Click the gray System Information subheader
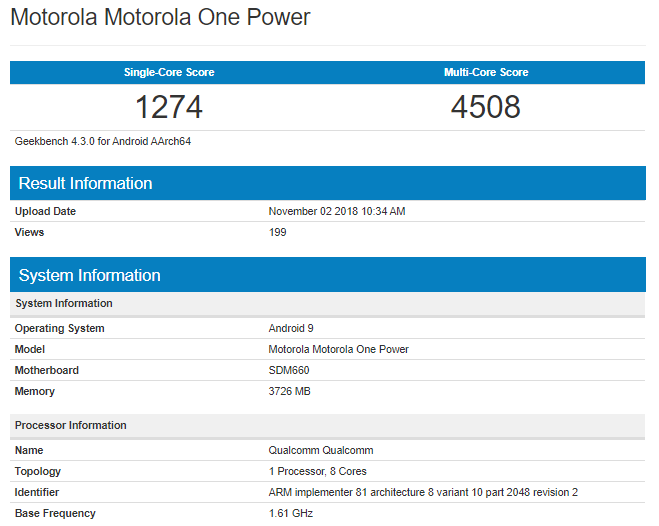 328,304
